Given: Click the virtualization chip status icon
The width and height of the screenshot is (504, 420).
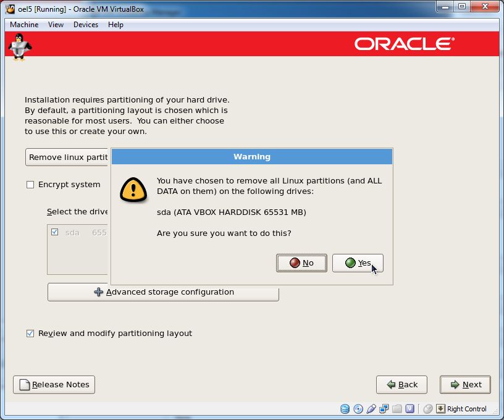Looking at the screenshot, I should (x=410, y=409).
